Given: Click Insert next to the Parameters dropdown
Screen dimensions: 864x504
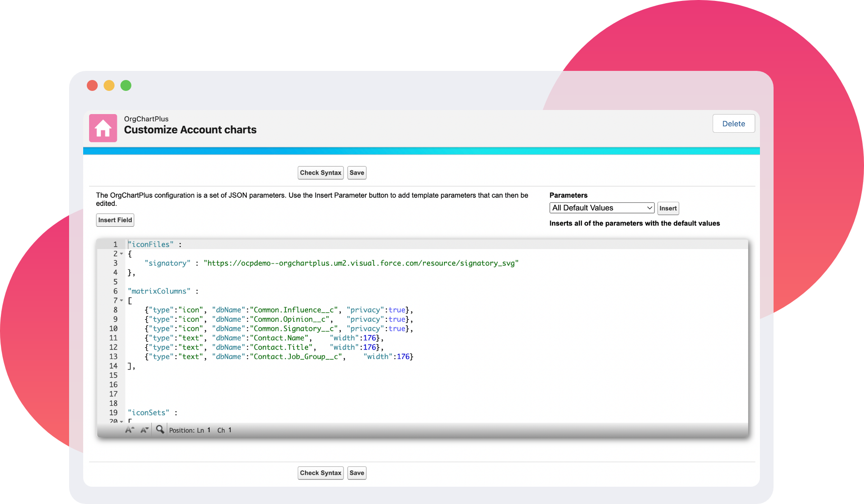Looking at the screenshot, I should (668, 208).
